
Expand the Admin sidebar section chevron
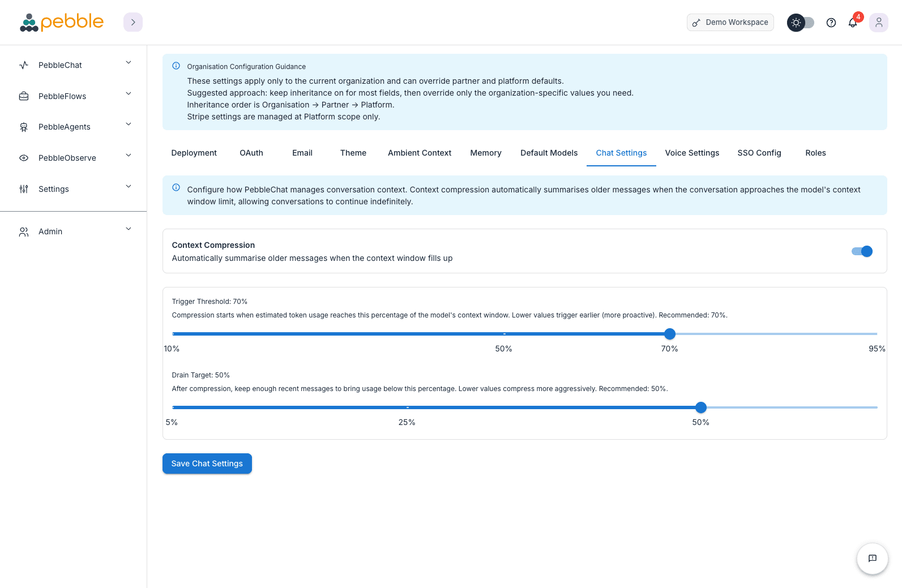(129, 229)
